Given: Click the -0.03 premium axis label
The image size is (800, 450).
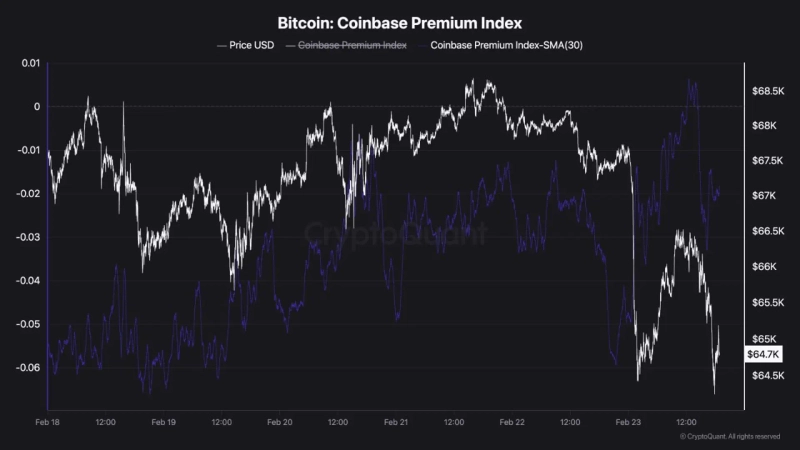Looking at the screenshot, I should coord(29,237).
